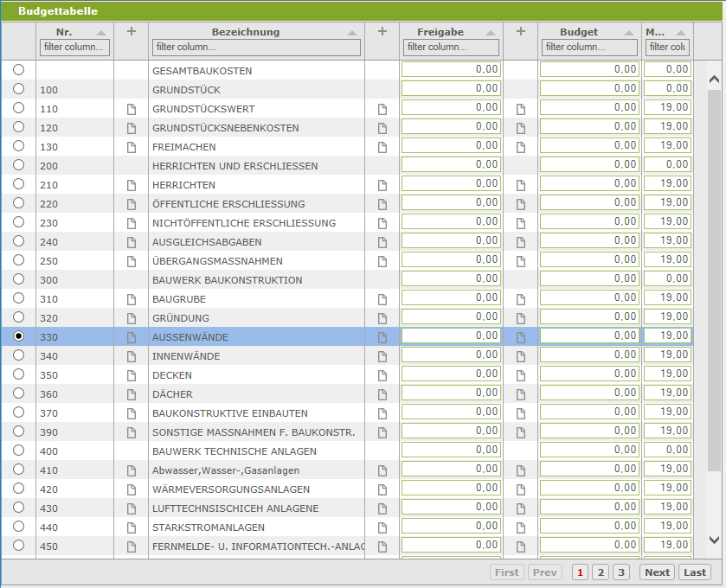Click the Last page button

pyautogui.click(x=694, y=572)
